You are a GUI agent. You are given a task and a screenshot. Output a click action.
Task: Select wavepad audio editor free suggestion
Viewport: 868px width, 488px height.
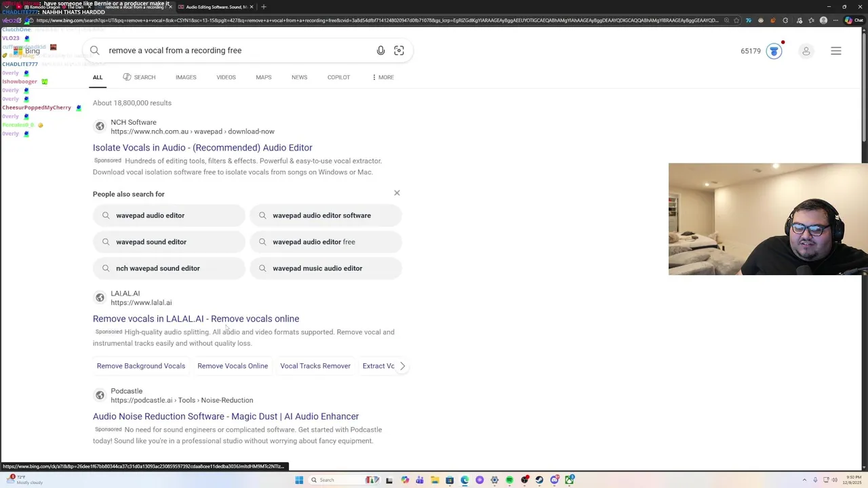(326, 242)
